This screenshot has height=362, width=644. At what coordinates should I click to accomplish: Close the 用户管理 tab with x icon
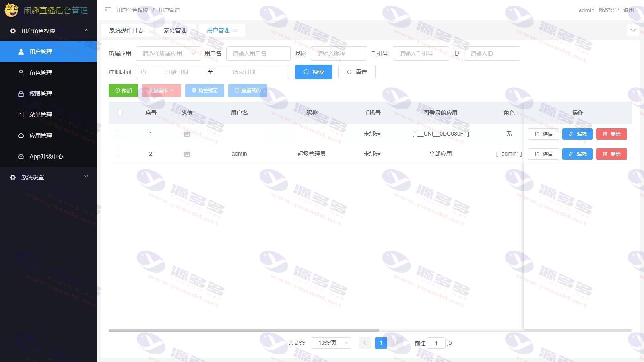(x=235, y=31)
